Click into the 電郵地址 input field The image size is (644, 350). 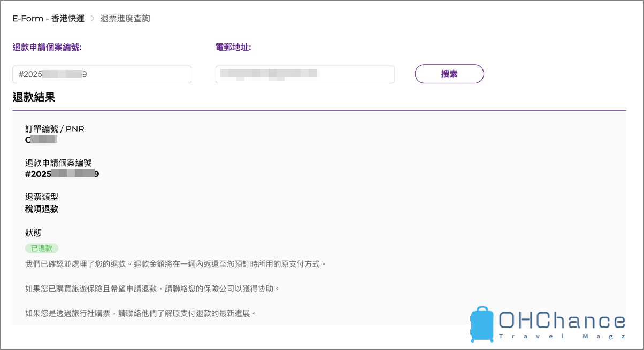(304, 75)
